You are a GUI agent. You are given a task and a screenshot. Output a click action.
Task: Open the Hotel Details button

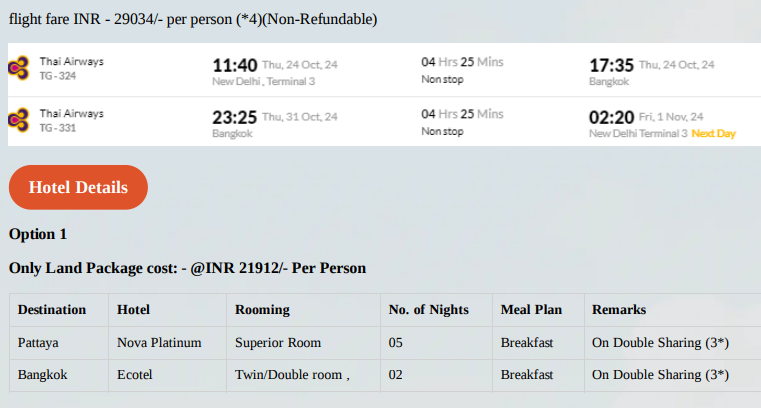coord(78,187)
